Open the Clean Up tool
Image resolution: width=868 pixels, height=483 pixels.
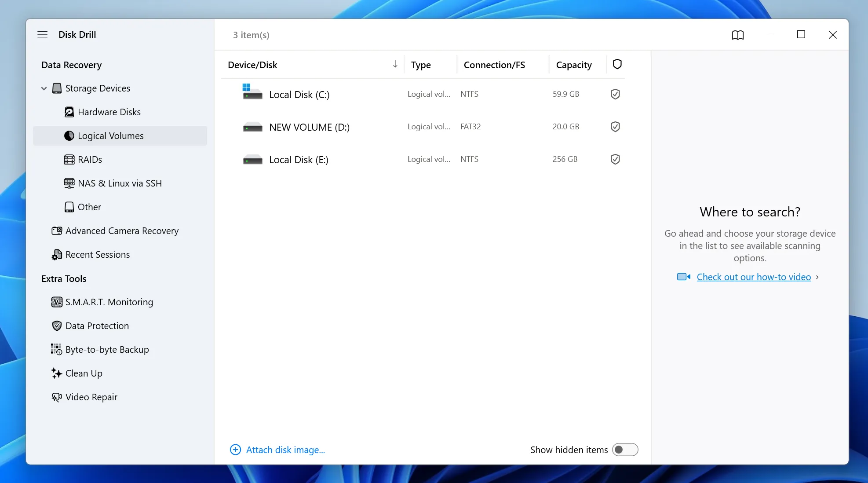click(x=84, y=373)
